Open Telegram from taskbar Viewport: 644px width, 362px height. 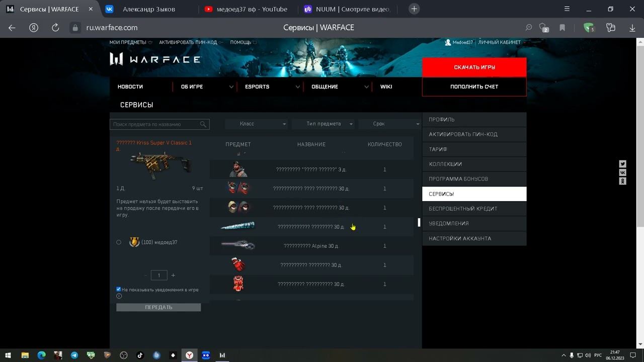tap(74, 355)
